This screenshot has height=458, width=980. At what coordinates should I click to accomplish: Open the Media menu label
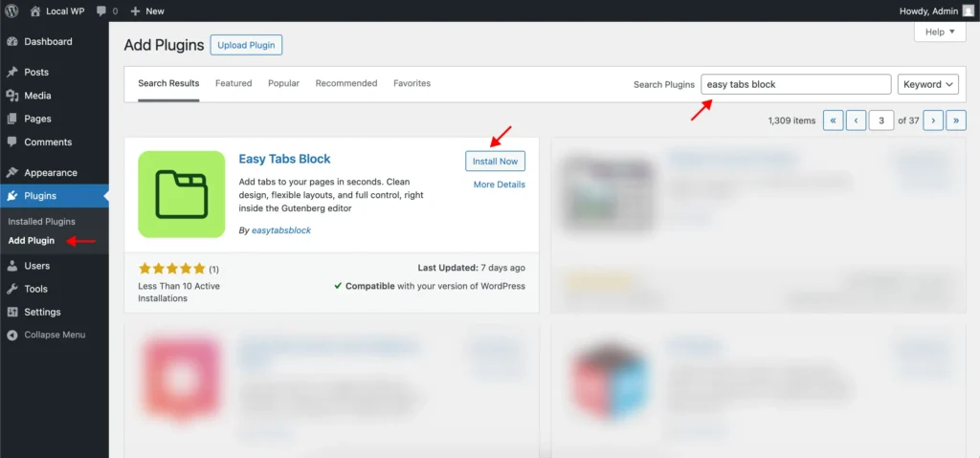tap(37, 96)
